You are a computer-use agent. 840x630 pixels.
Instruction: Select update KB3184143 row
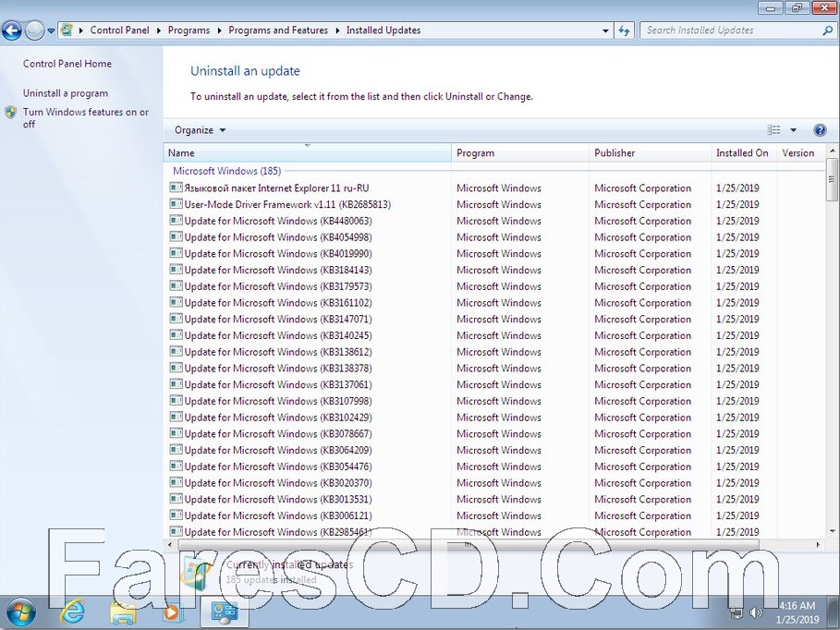click(x=494, y=270)
